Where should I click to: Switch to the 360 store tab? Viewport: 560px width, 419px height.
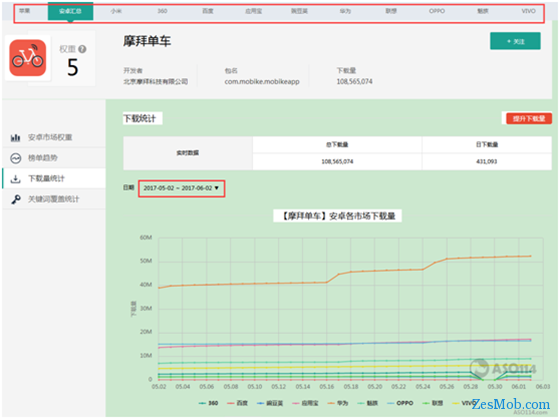162,11
